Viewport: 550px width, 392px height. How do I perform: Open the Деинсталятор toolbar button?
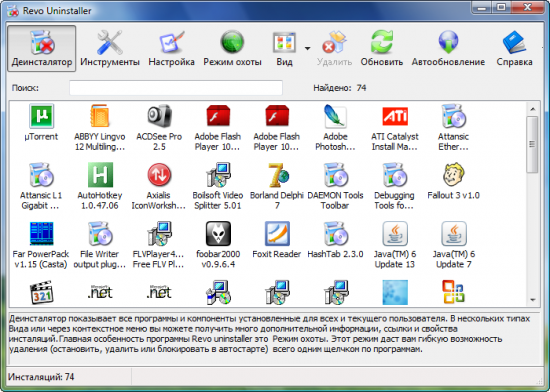(41, 48)
